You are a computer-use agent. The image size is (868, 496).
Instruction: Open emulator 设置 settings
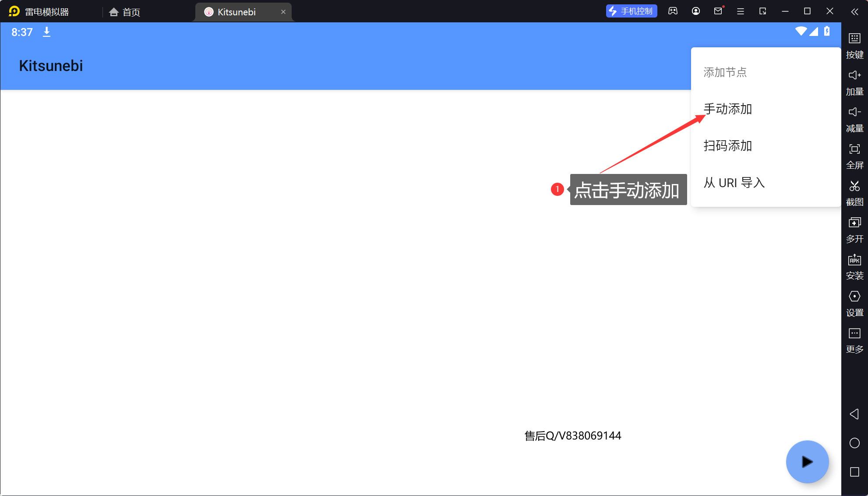coord(854,302)
